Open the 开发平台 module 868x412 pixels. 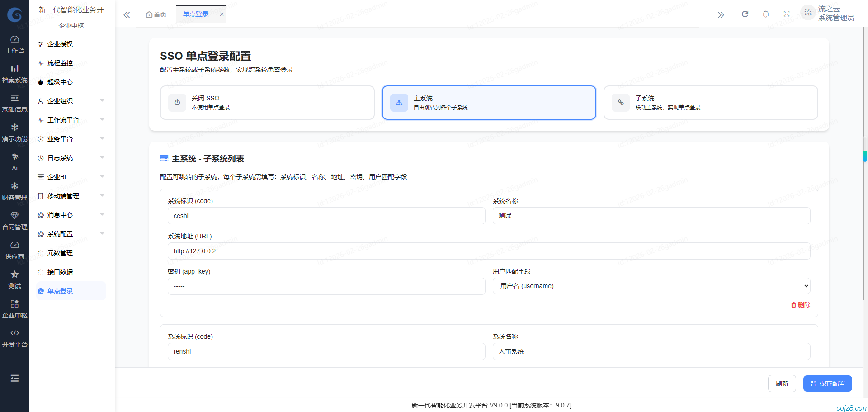[x=14, y=337]
